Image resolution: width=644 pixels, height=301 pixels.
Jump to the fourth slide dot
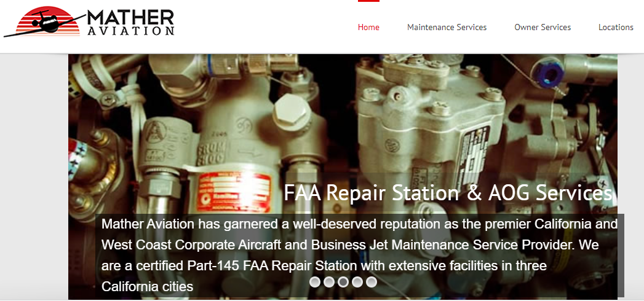[357, 282]
